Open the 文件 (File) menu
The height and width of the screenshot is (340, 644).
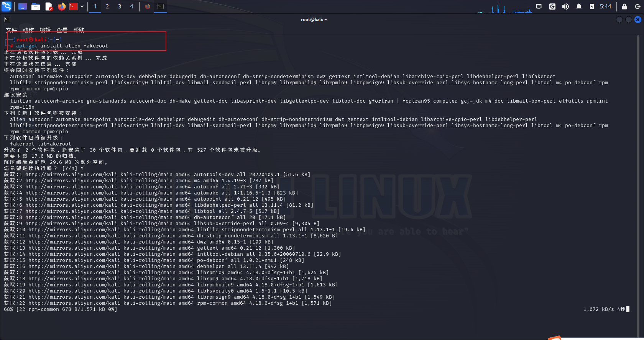coord(11,30)
